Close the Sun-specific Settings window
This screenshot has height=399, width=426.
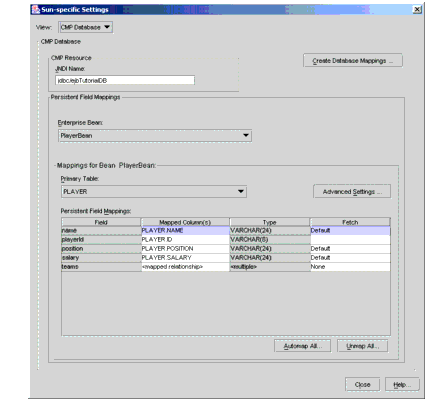click(x=417, y=9)
